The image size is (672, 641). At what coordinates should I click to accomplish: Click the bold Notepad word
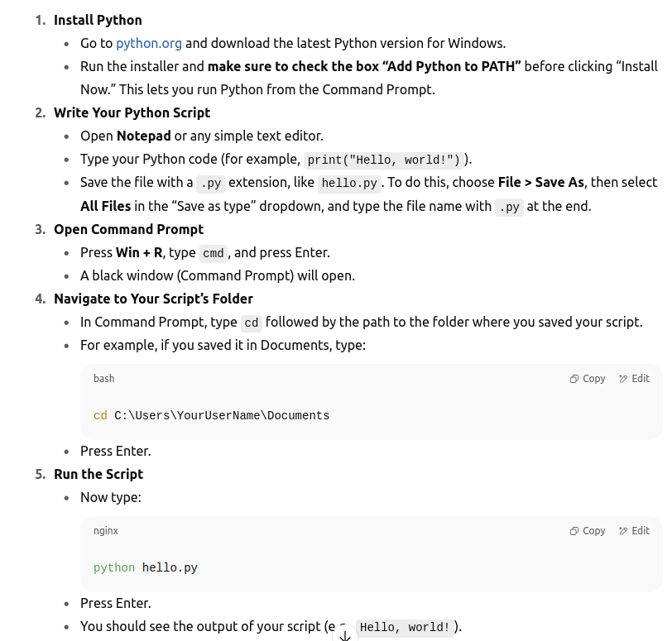[x=143, y=136]
